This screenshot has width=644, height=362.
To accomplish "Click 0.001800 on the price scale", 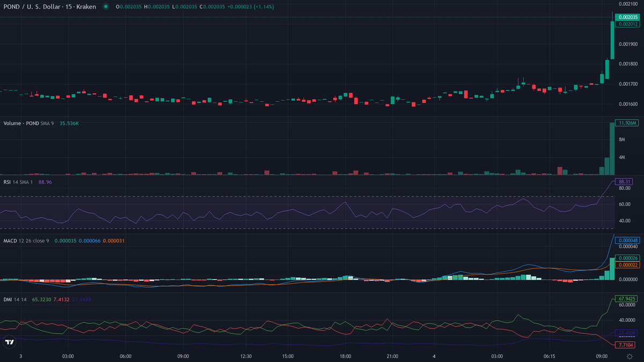I will (x=628, y=64).
